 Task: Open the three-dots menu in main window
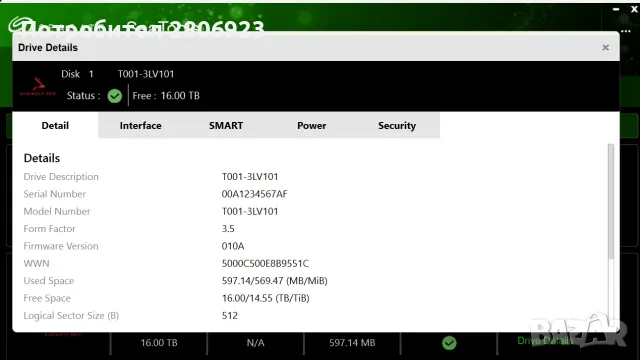(626, 31)
